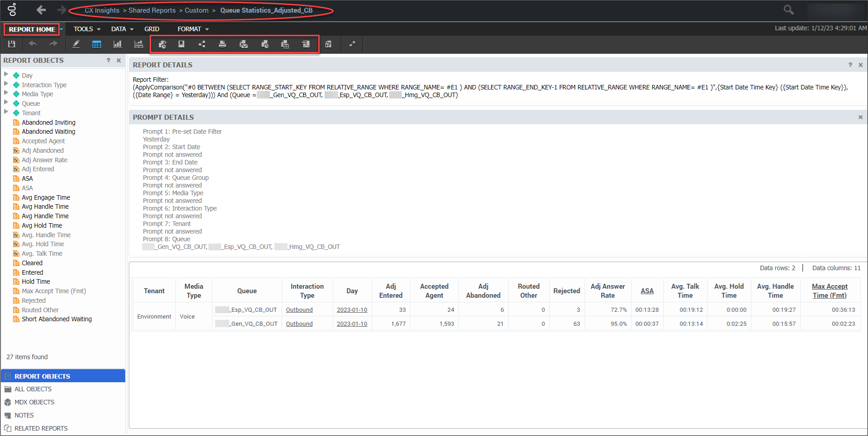Open the GRID menu

(x=151, y=29)
